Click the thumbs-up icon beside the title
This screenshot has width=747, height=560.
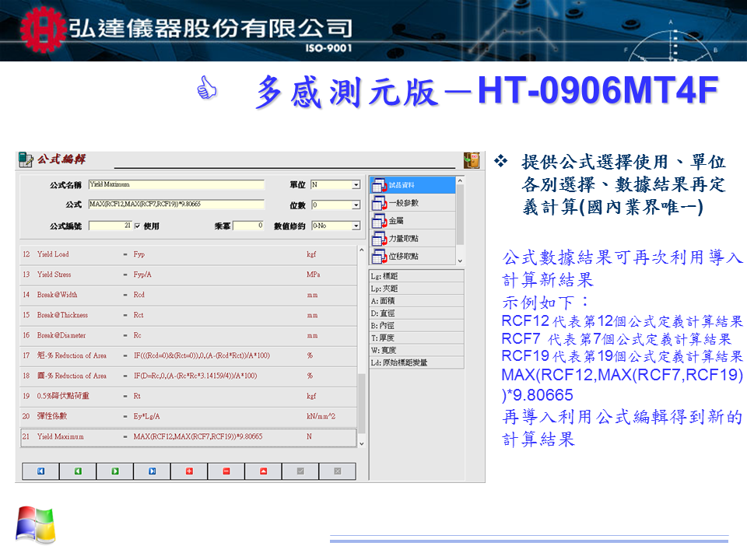[207, 88]
